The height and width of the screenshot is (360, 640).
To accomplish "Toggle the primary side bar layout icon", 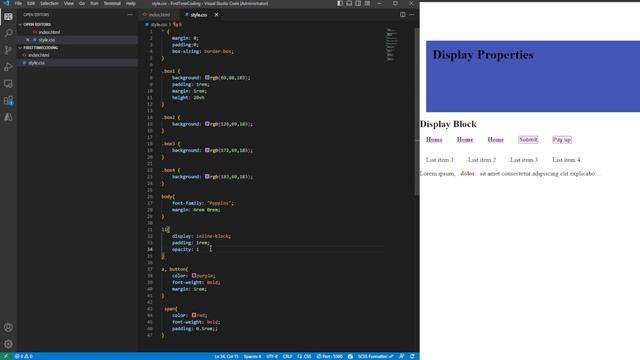I will [x=340, y=3].
